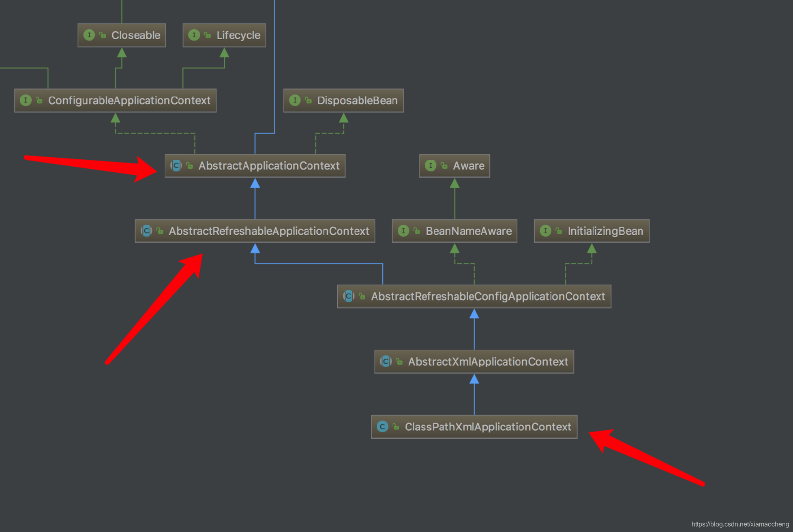The height and width of the screenshot is (532, 793).
Task: Click the public lock icon on BeanNameAware
Action: tap(416, 231)
